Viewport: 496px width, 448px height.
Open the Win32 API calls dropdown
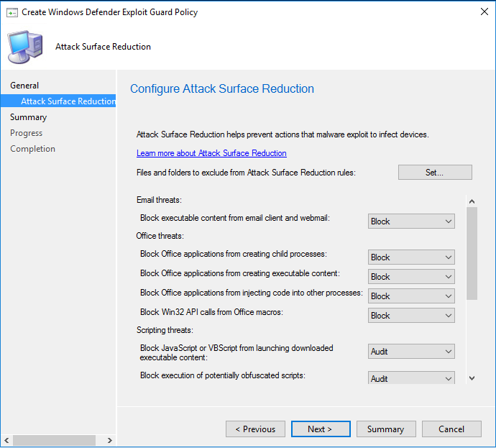(411, 316)
